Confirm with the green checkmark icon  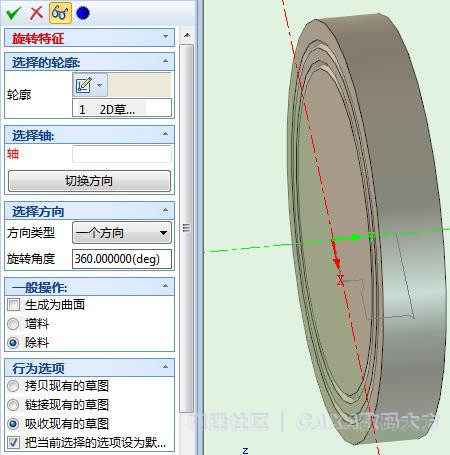13,13
